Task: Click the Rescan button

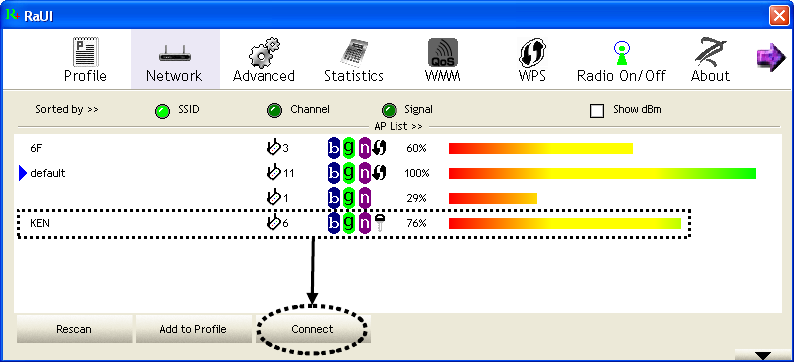Action: tap(74, 329)
